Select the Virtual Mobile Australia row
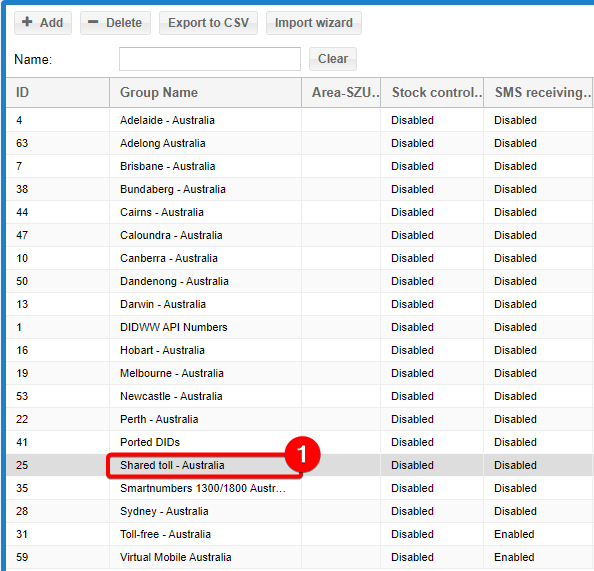This screenshot has width=594, height=571. [299, 557]
